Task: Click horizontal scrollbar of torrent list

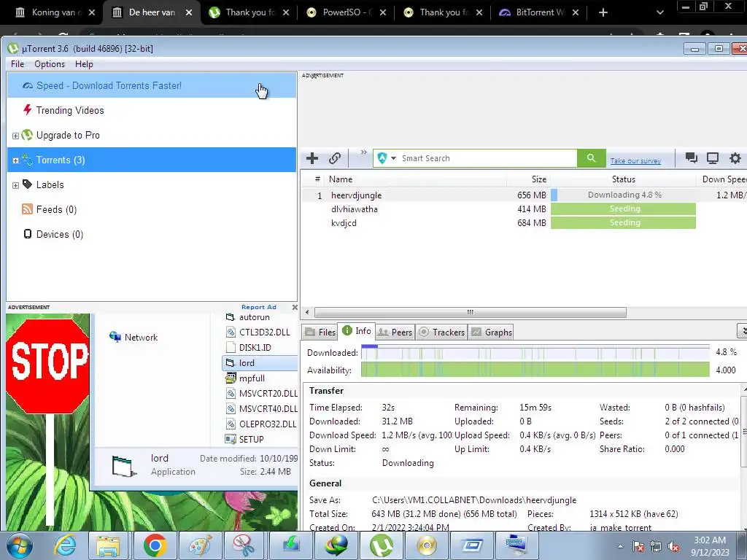Action: coord(471,312)
